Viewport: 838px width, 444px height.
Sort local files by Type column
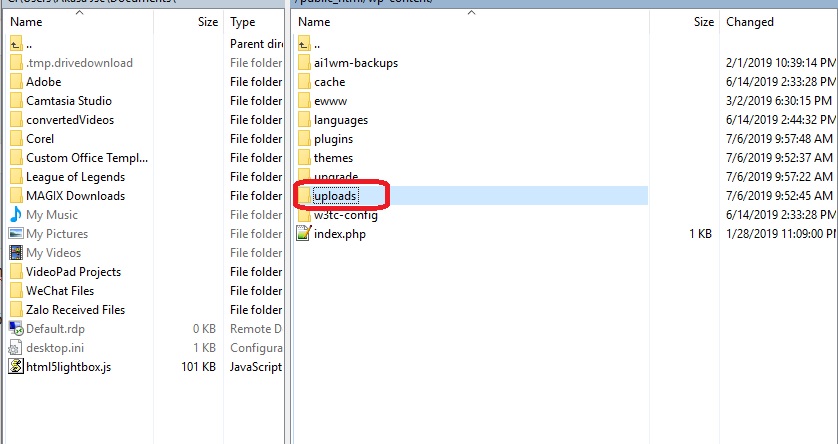coord(242,21)
